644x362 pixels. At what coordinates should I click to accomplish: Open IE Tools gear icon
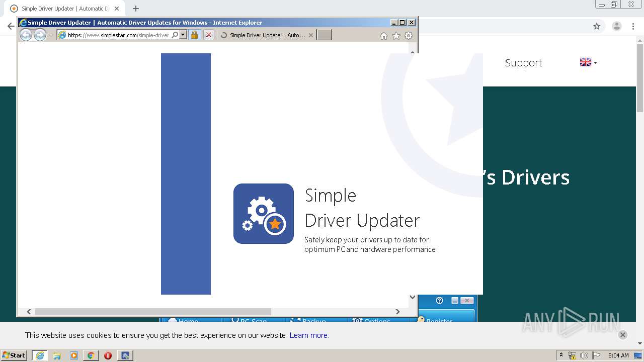coord(409,36)
